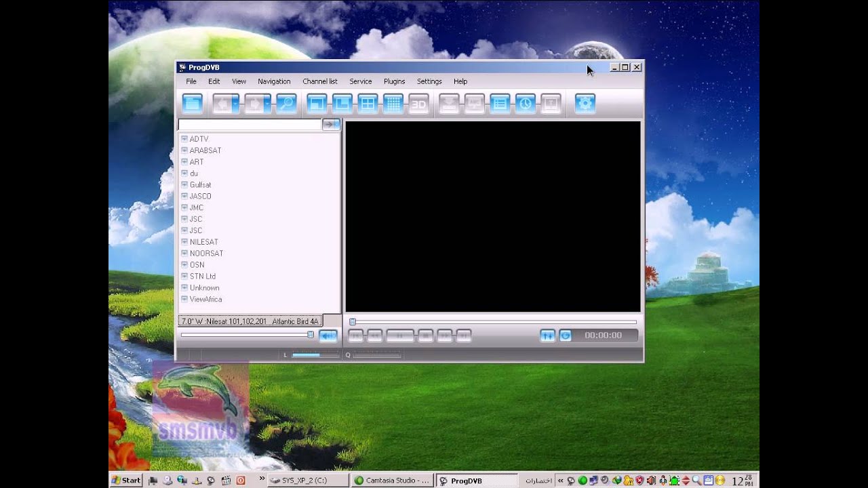Click the ProgDVB taskbar button
868x488 pixels.
coord(476,481)
